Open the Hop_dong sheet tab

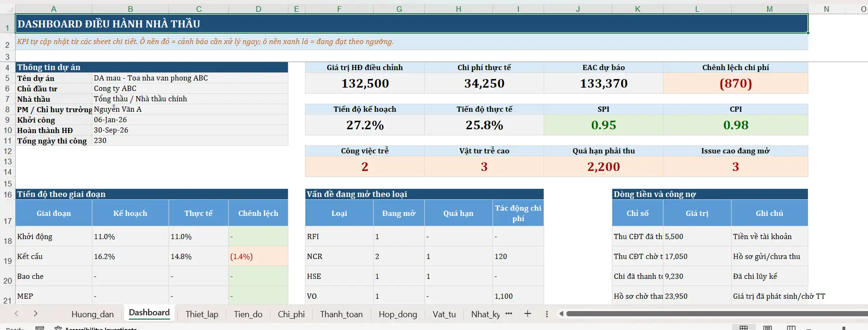398,314
